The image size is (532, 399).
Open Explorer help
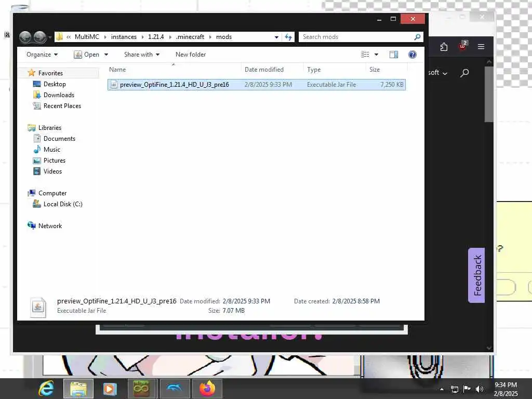[x=412, y=54]
